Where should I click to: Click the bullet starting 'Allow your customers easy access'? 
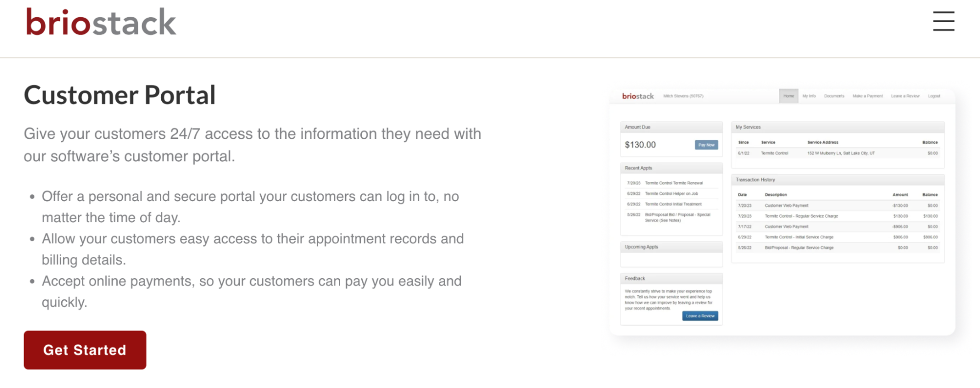click(252, 249)
